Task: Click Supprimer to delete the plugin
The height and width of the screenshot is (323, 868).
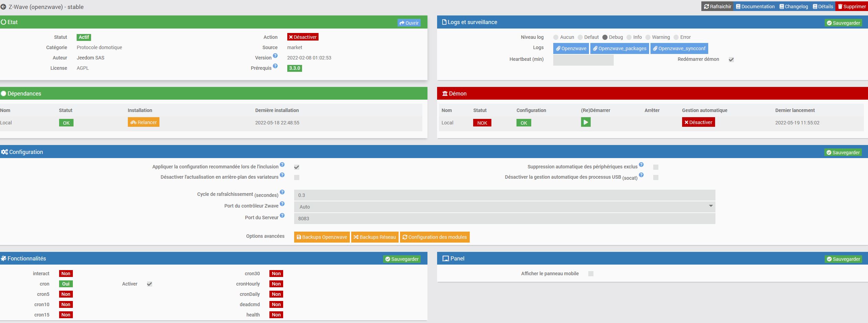Action: click(852, 7)
